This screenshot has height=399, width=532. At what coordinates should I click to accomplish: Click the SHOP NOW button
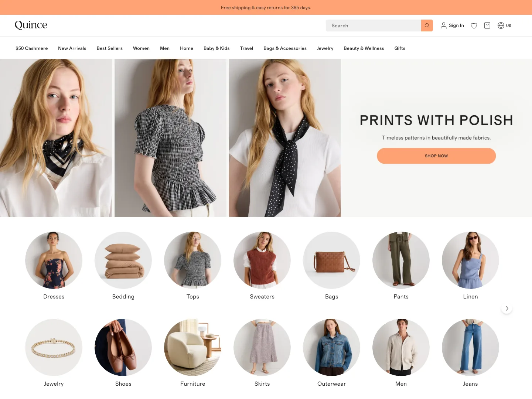(436, 156)
